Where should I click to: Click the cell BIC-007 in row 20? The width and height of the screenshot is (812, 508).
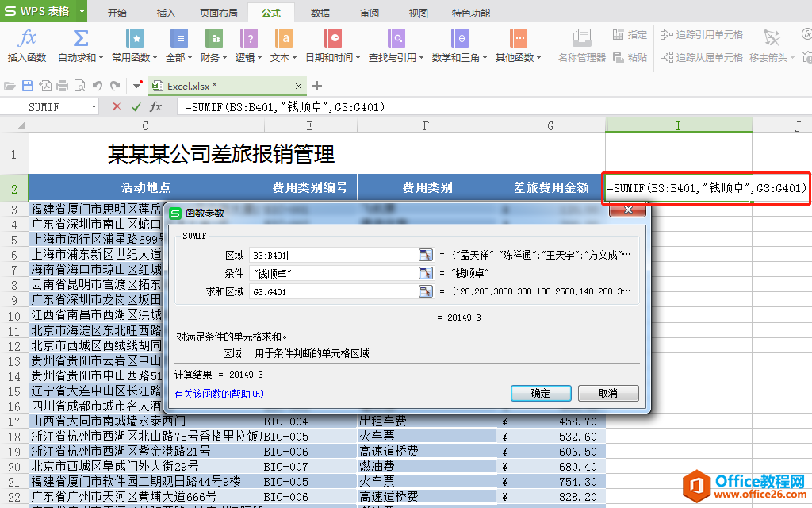click(310, 467)
